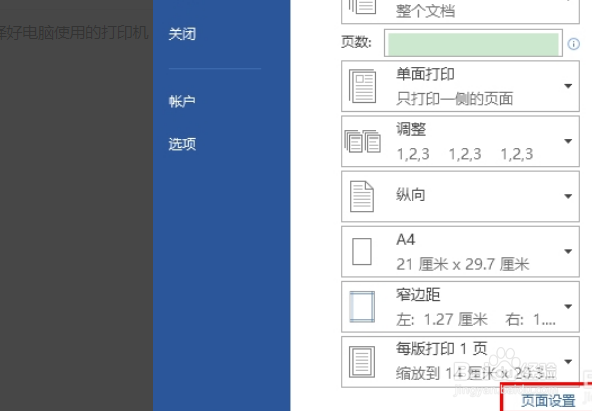592x411 pixels.
Task: Click the 只打印一侧的页面 text
Action: 455,99
